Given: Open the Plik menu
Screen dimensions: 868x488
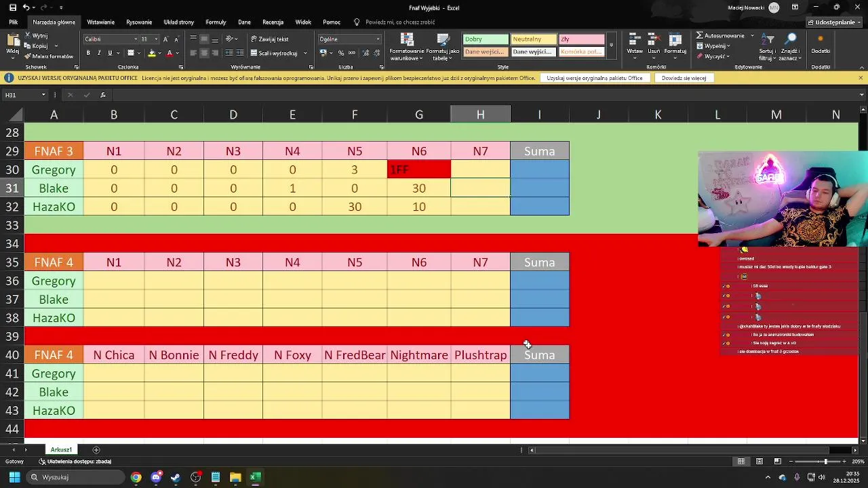Looking at the screenshot, I should pos(14,22).
